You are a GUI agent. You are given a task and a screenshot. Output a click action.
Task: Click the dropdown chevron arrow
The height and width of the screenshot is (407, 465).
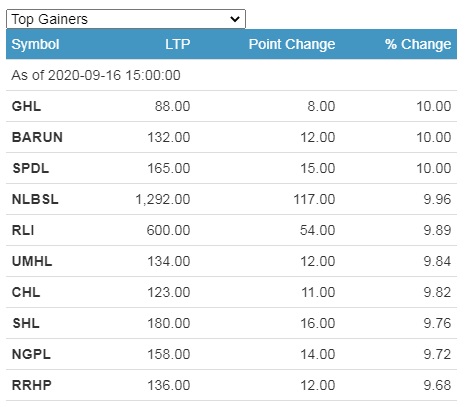(235, 19)
